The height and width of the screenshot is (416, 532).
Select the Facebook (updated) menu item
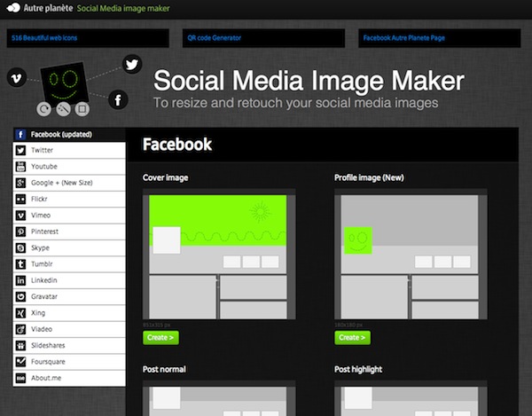click(x=69, y=134)
